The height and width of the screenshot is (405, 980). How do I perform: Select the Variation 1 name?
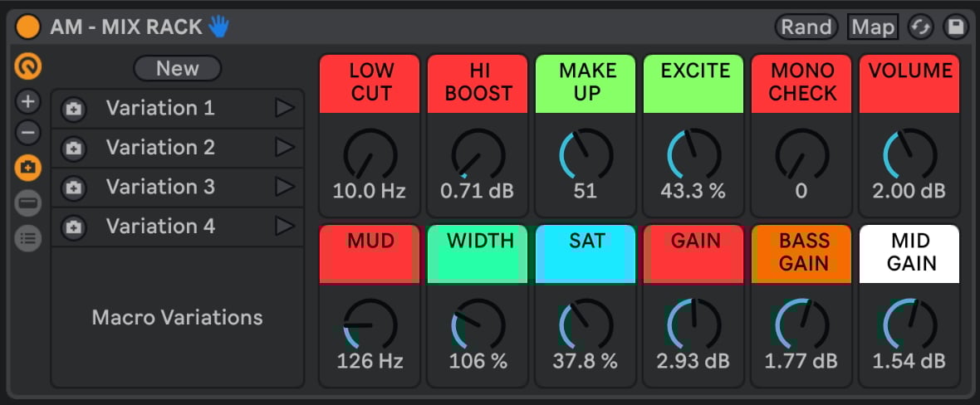(x=160, y=108)
